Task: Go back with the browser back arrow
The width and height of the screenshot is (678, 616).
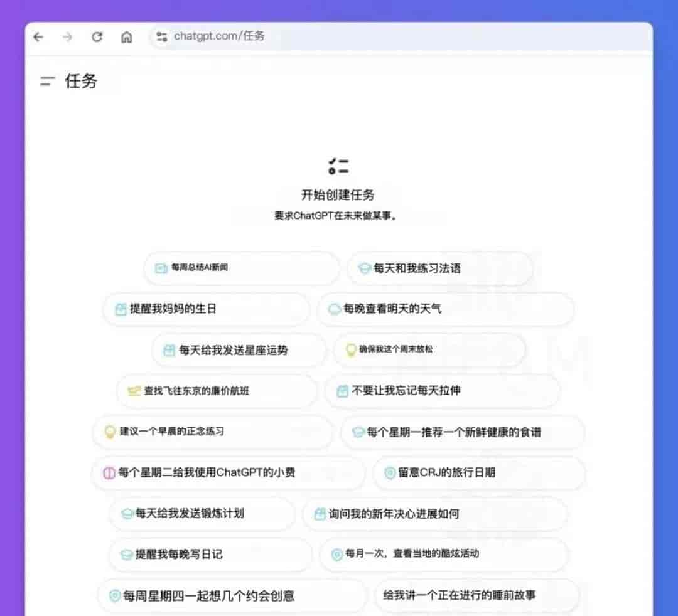Action: [38, 37]
